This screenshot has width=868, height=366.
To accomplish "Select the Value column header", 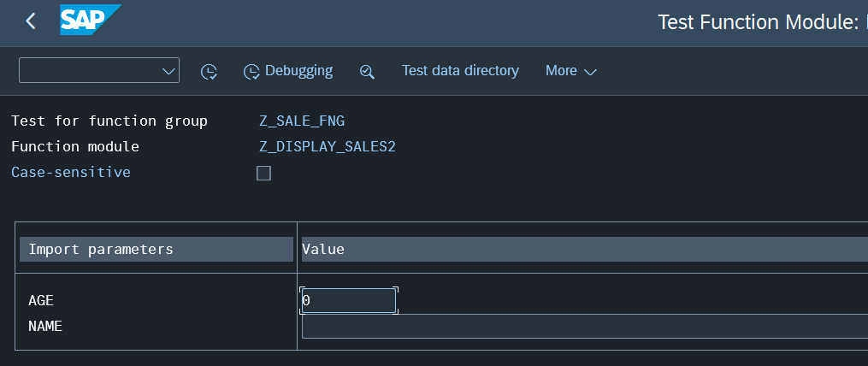I will [x=582, y=249].
